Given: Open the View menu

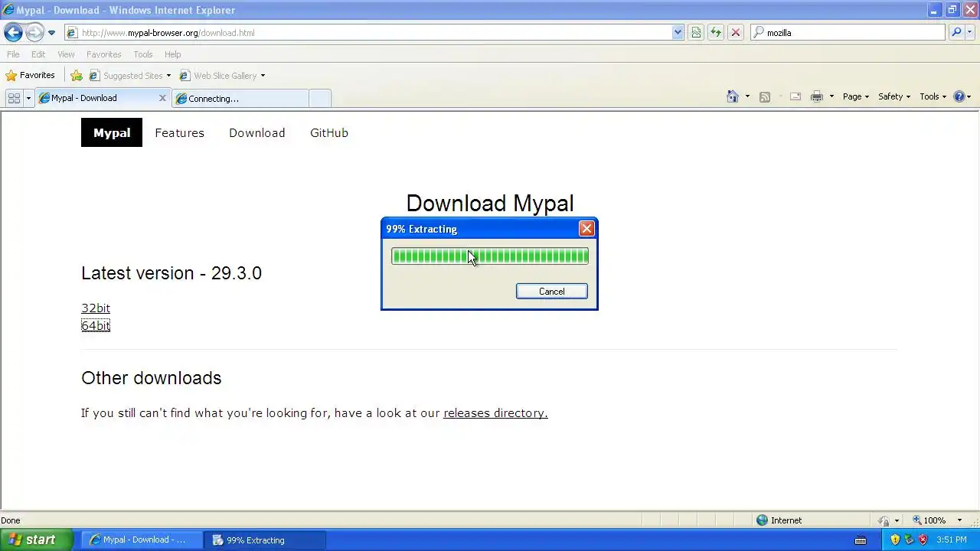Looking at the screenshot, I should pyautogui.click(x=66, y=54).
